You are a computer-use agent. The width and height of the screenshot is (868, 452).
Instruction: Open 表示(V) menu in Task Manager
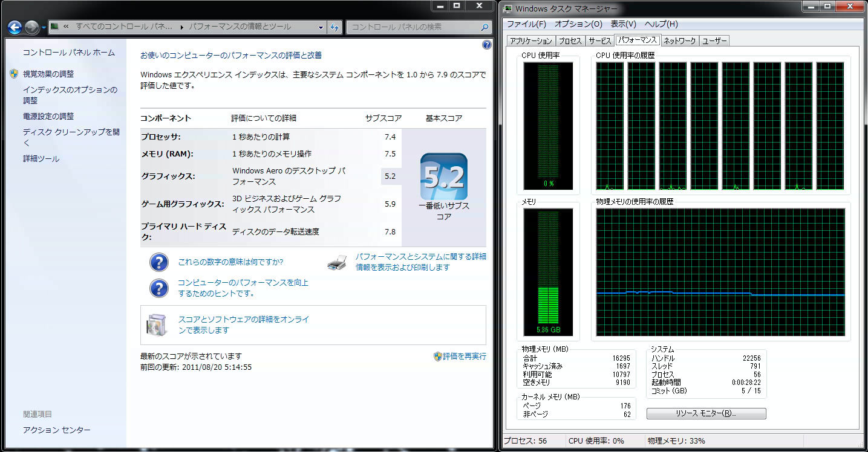tap(623, 24)
